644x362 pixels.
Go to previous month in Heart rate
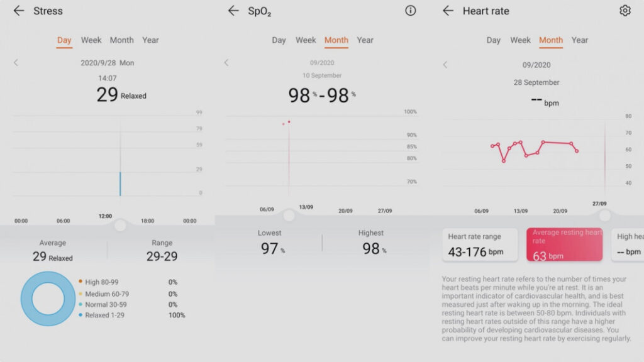point(445,65)
